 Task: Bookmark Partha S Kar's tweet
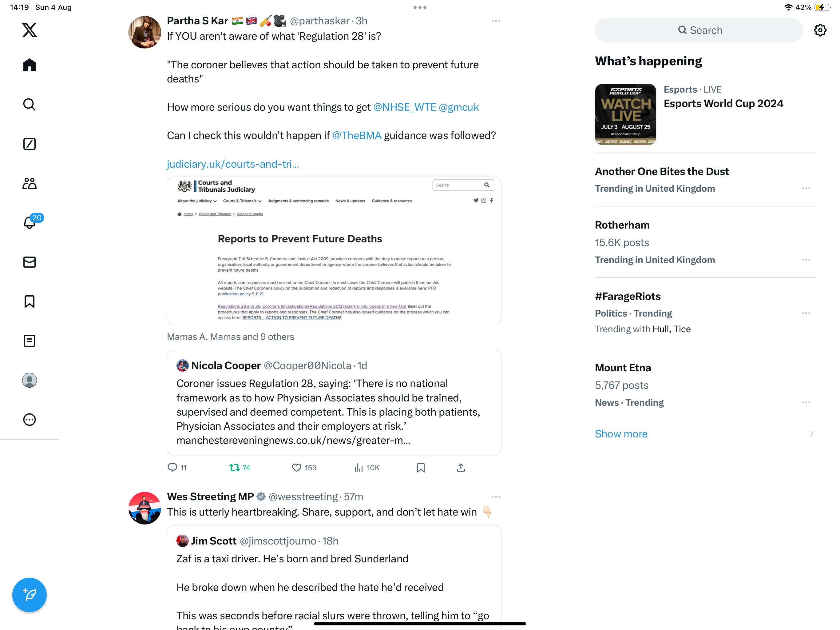pyautogui.click(x=421, y=468)
